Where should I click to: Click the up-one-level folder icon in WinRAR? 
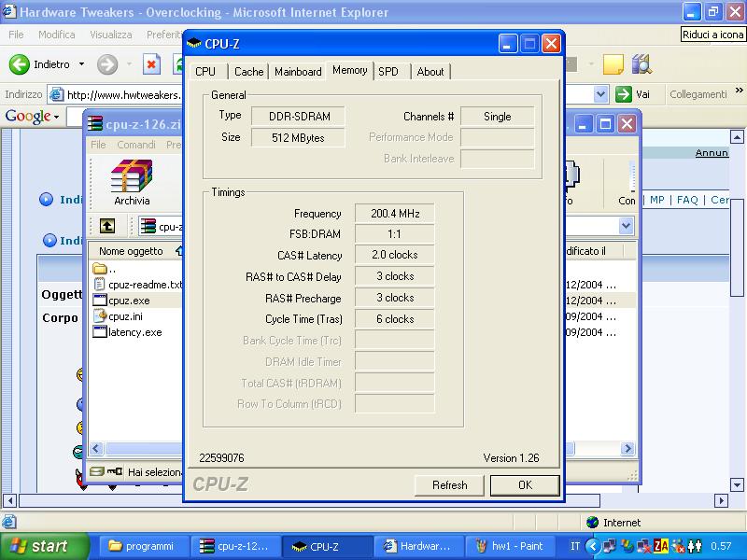pos(107,226)
